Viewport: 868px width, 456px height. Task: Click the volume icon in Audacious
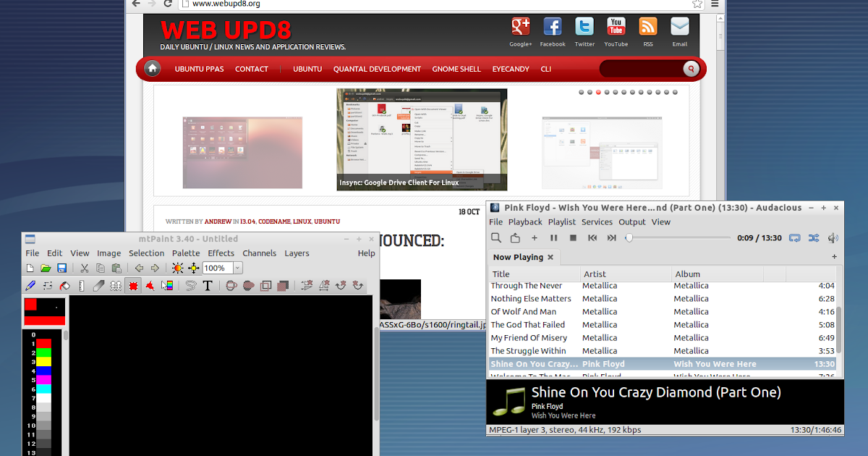[833, 239]
